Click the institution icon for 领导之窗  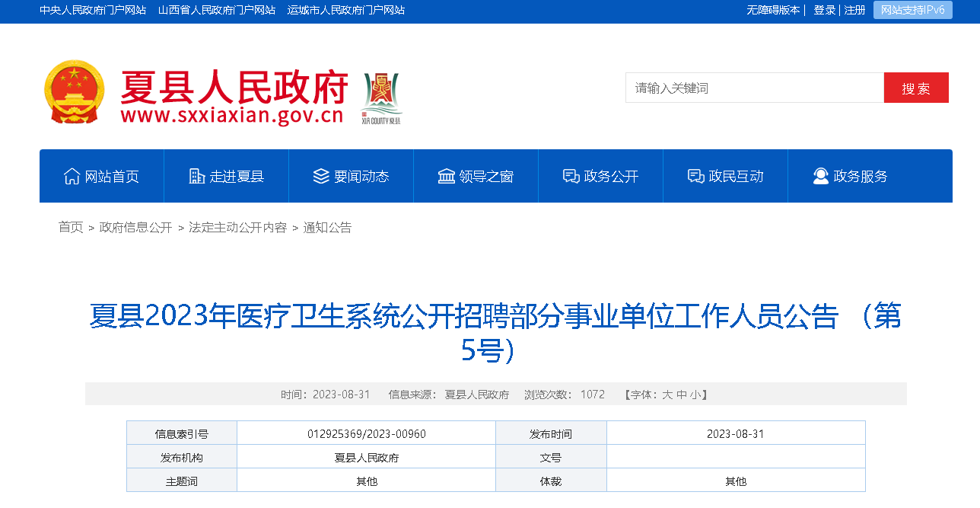coord(447,176)
